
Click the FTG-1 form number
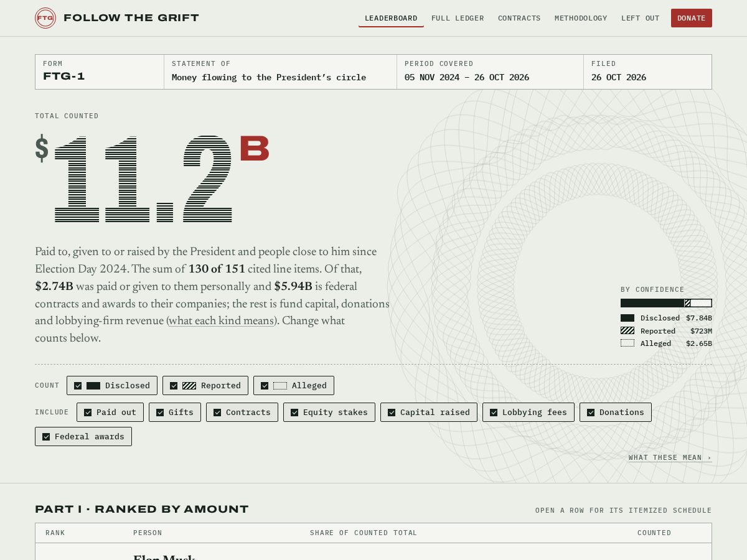coord(63,77)
